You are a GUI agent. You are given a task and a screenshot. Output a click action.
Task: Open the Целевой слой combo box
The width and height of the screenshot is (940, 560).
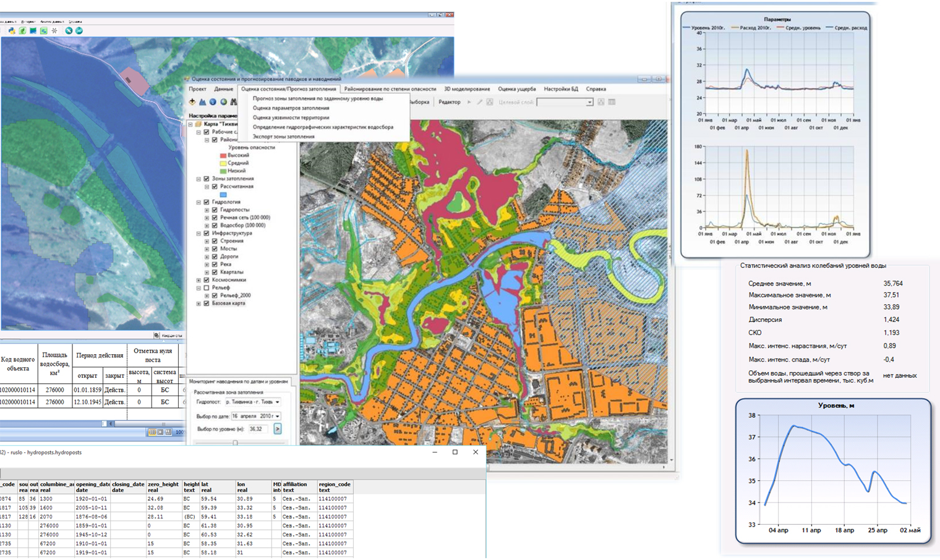point(565,102)
